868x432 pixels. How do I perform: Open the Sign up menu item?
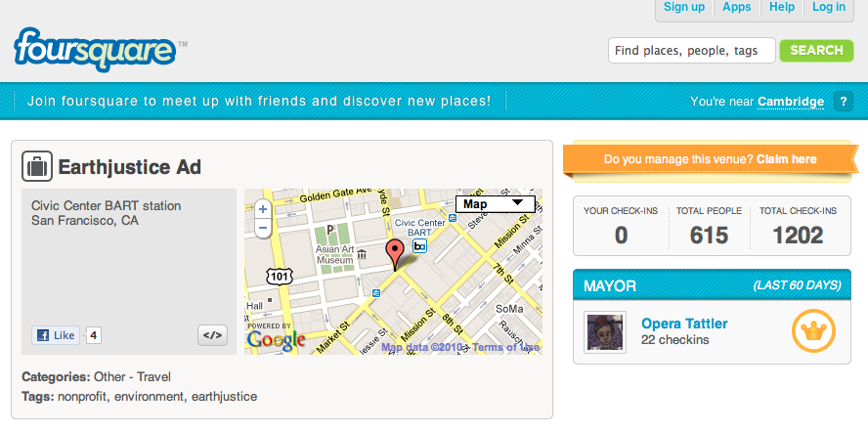(x=684, y=7)
